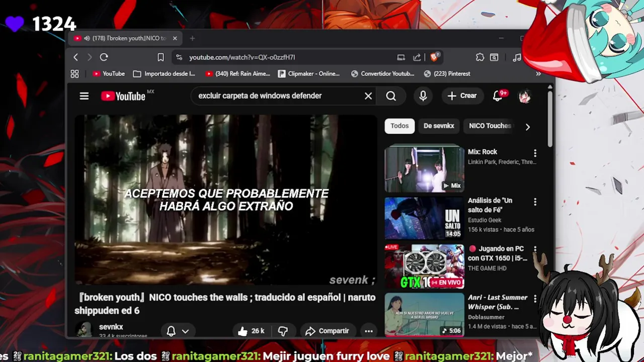Click the Estudio Geek channel name

485,220
